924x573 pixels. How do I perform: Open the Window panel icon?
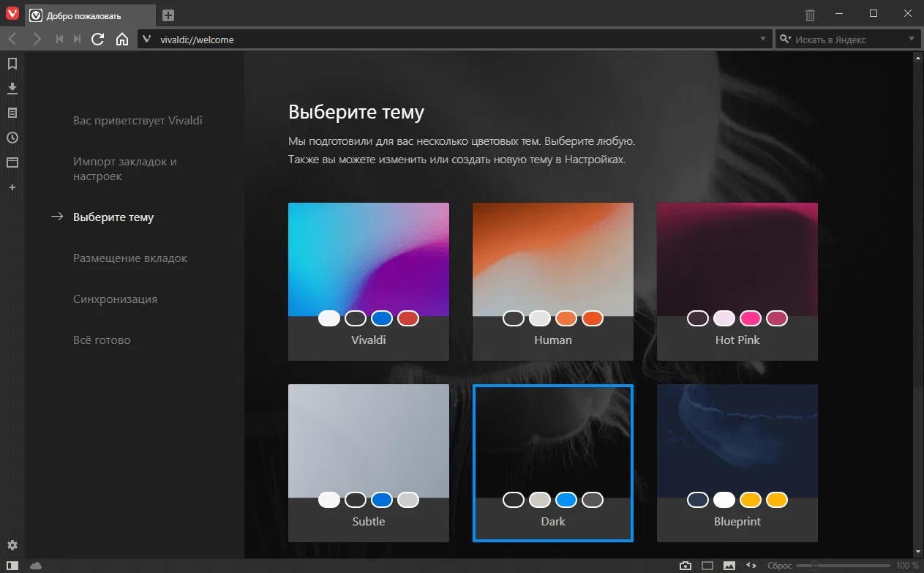(x=12, y=162)
